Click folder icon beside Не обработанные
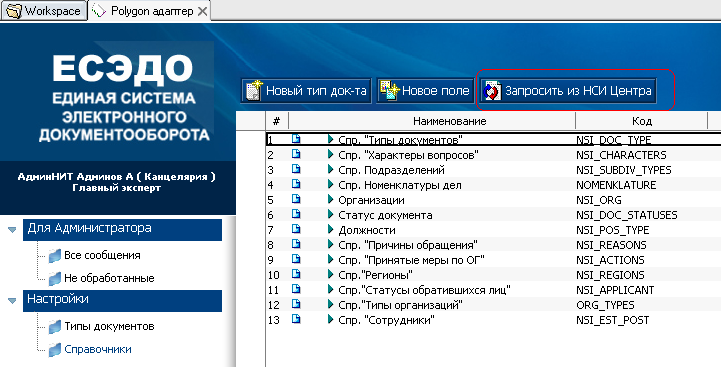Image resolution: width=721 pixels, height=367 pixels. pyautogui.click(x=55, y=278)
